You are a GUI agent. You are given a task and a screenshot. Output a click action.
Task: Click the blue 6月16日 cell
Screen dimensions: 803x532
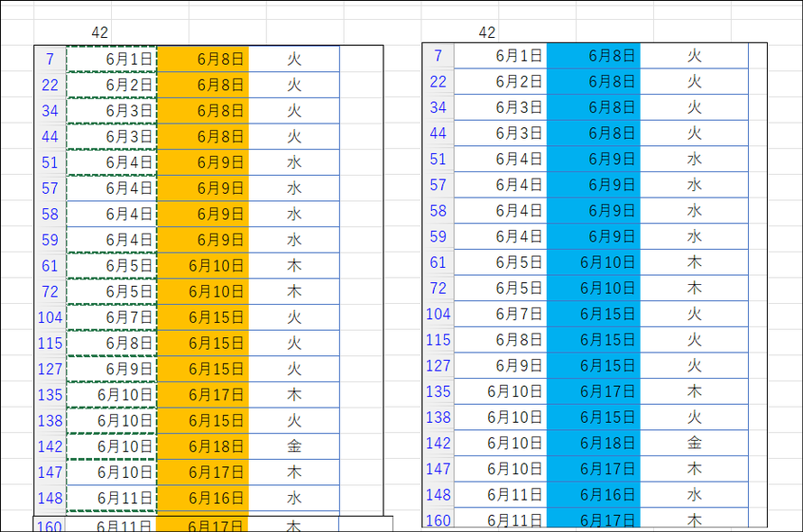point(594,495)
